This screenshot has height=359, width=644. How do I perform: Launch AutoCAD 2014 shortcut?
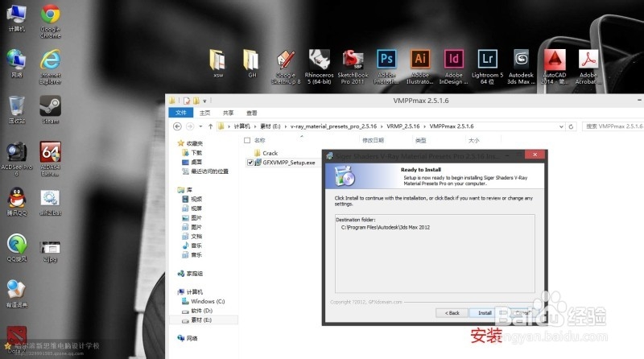pyautogui.click(x=555, y=67)
